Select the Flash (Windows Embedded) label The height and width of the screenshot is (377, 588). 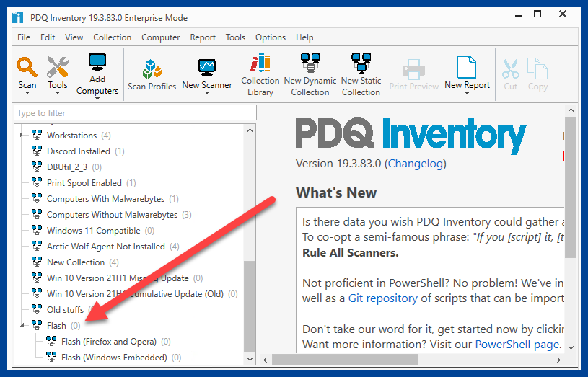click(x=114, y=357)
